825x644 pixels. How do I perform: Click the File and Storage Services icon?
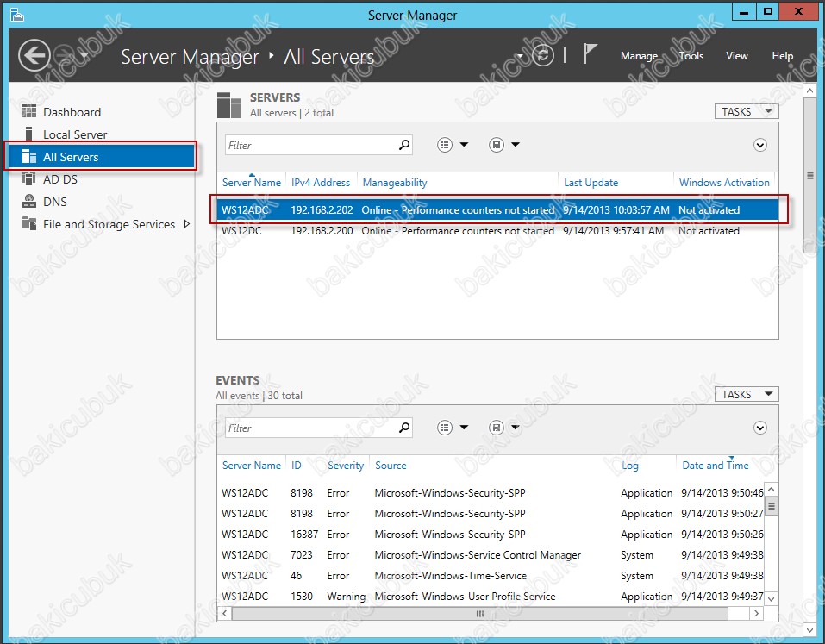[x=29, y=223]
